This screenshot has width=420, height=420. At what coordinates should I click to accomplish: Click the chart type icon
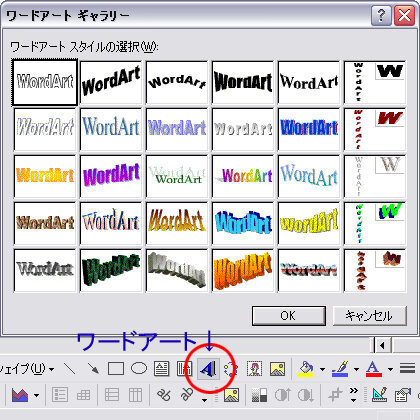[20, 395]
